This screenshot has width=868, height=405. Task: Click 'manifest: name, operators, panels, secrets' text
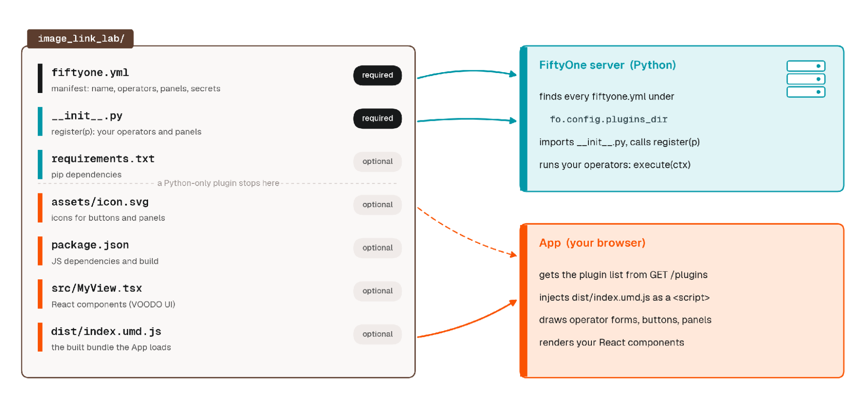135,89
